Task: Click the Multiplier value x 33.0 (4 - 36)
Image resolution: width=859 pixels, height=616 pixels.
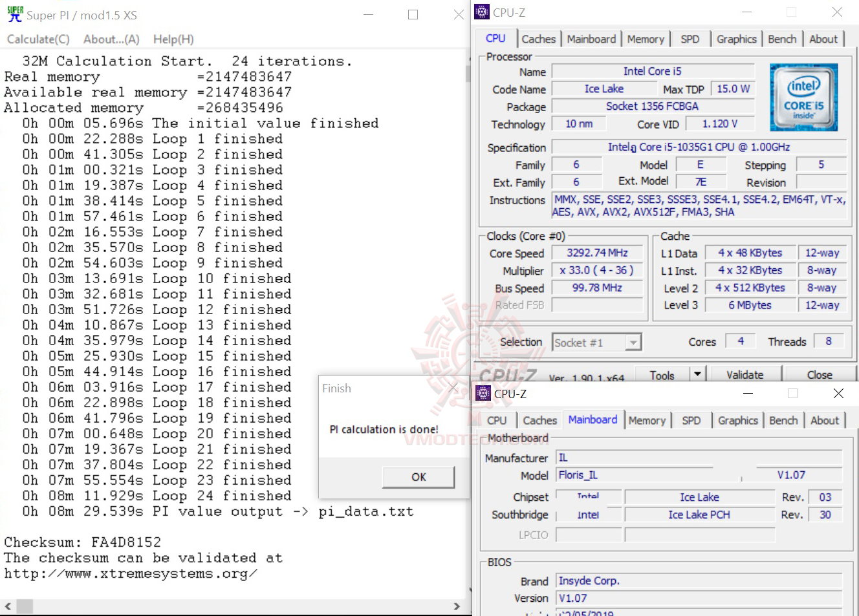Action: click(x=597, y=270)
